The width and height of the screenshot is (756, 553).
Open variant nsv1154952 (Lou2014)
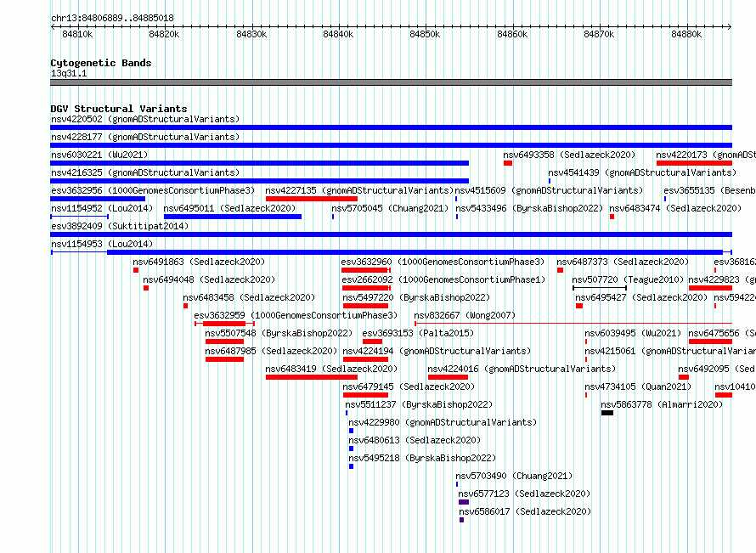point(102,208)
